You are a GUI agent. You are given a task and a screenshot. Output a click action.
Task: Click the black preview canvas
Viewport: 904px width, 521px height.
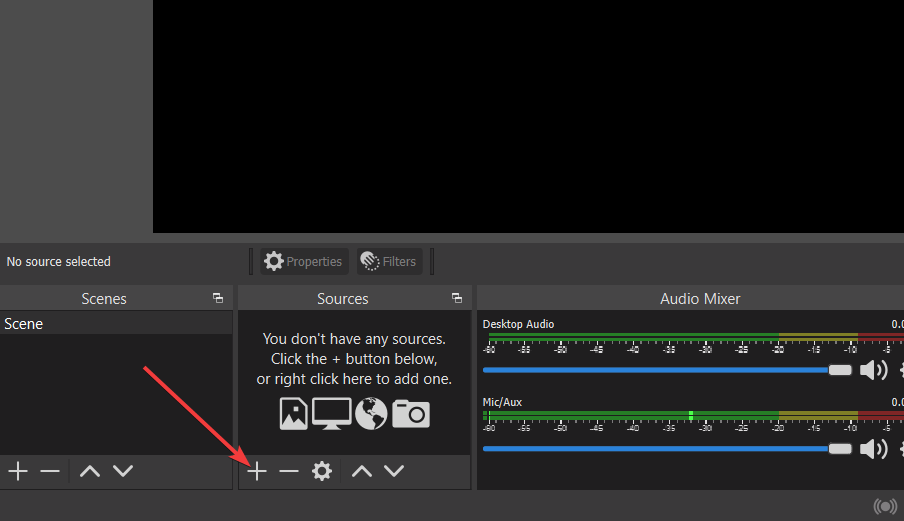528,115
